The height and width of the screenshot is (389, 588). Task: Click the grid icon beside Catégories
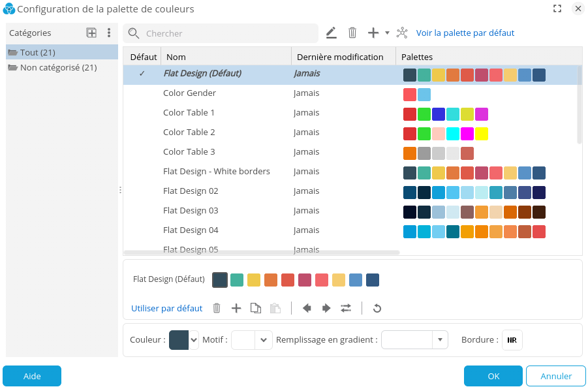click(91, 33)
